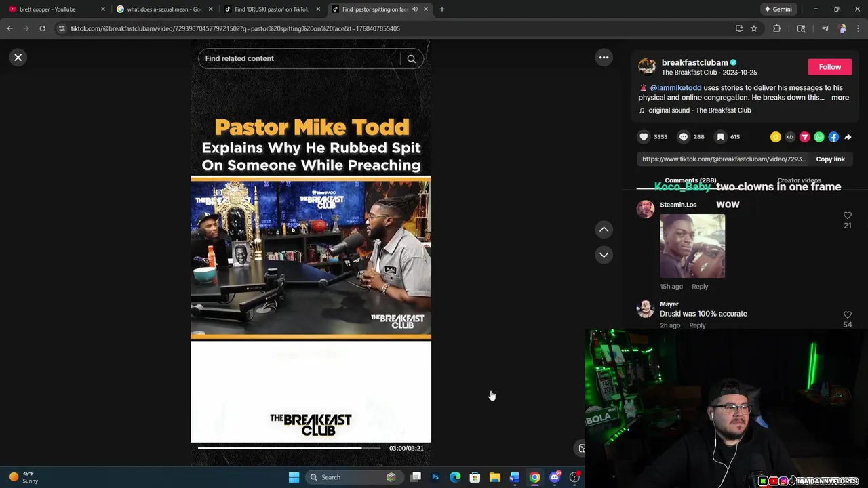This screenshot has width=868, height=488.
Task: Save the video with the bookmark icon
Action: click(720, 137)
